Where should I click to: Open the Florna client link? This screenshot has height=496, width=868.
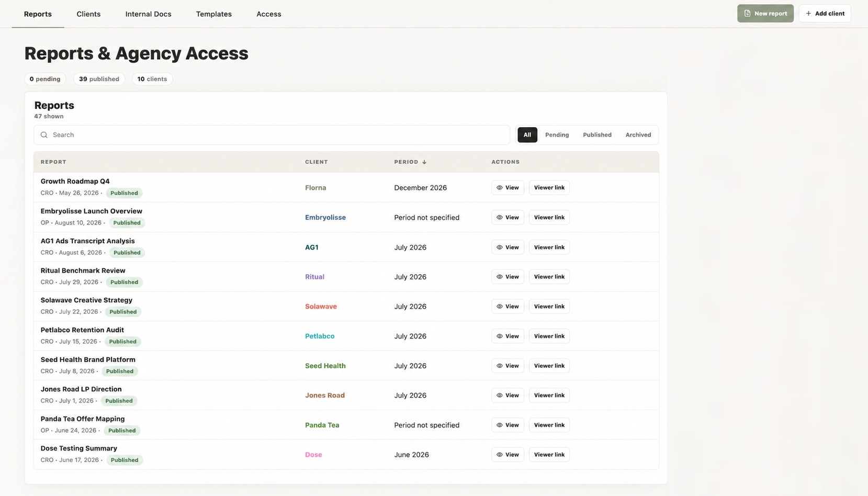click(315, 188)
